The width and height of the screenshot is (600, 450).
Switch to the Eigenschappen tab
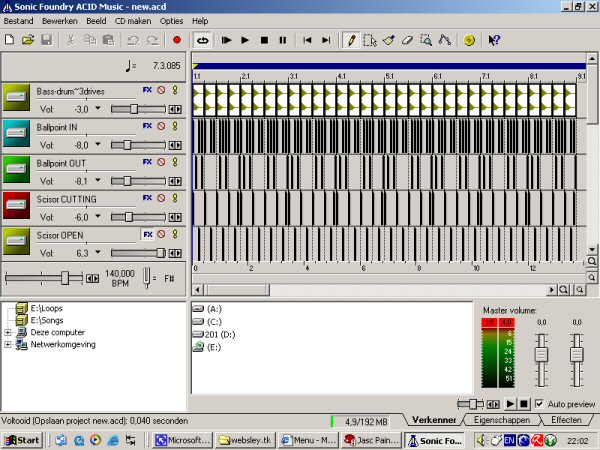coord(502,420)
